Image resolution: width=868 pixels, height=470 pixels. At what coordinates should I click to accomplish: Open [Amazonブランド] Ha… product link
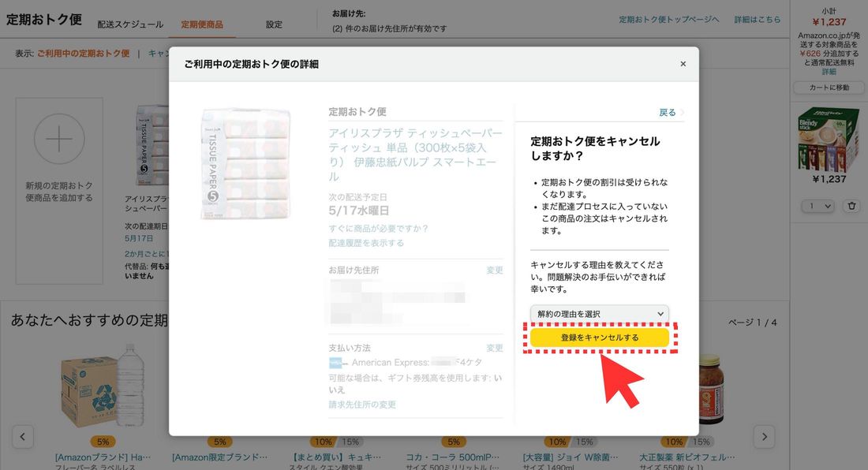(103, 457)
